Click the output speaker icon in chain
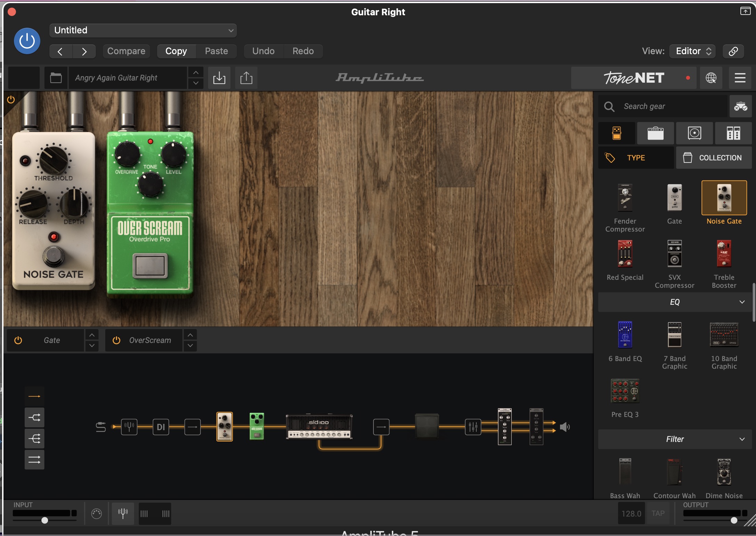This screenshot has width=756, height=536. (x=565, y=427)
